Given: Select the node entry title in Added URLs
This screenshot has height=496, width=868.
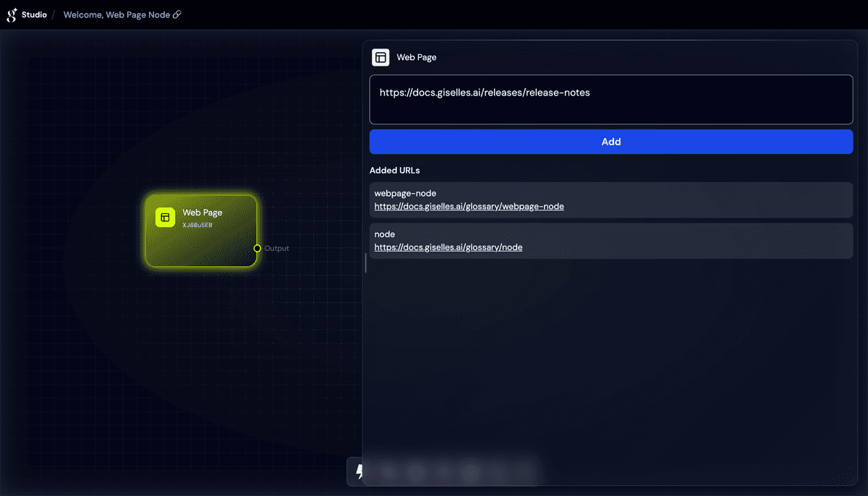Looking at the screenshot, I should click(384, 234).
